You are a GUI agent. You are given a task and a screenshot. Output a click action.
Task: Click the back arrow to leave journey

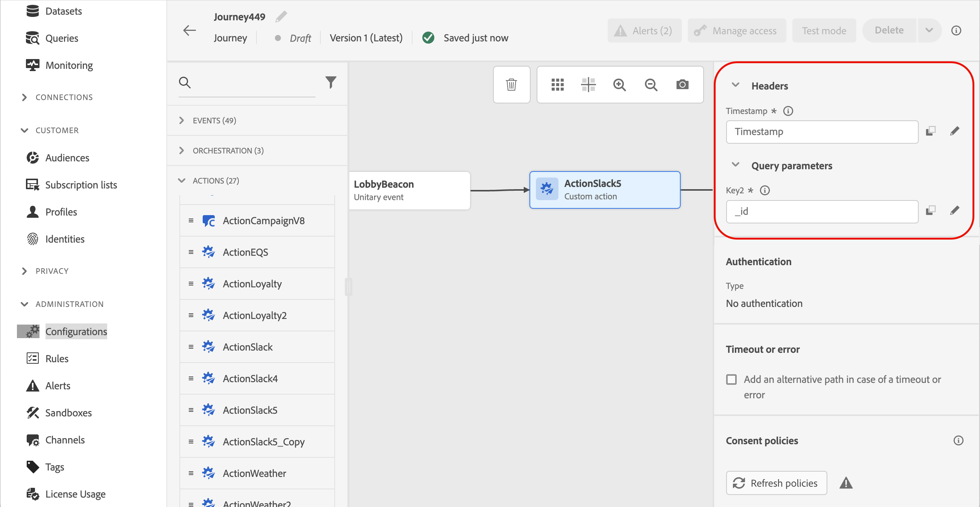[x=190, y=30]
